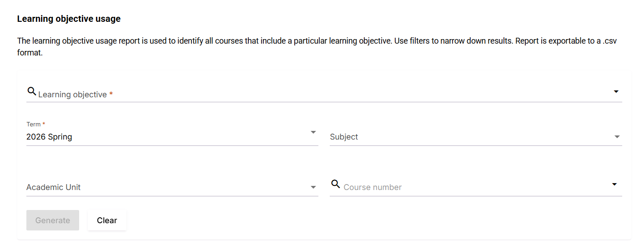This screenshot has width=644, height=250.
Task: Click the Learning objective search magnifier icon
Action: point(32,91)
